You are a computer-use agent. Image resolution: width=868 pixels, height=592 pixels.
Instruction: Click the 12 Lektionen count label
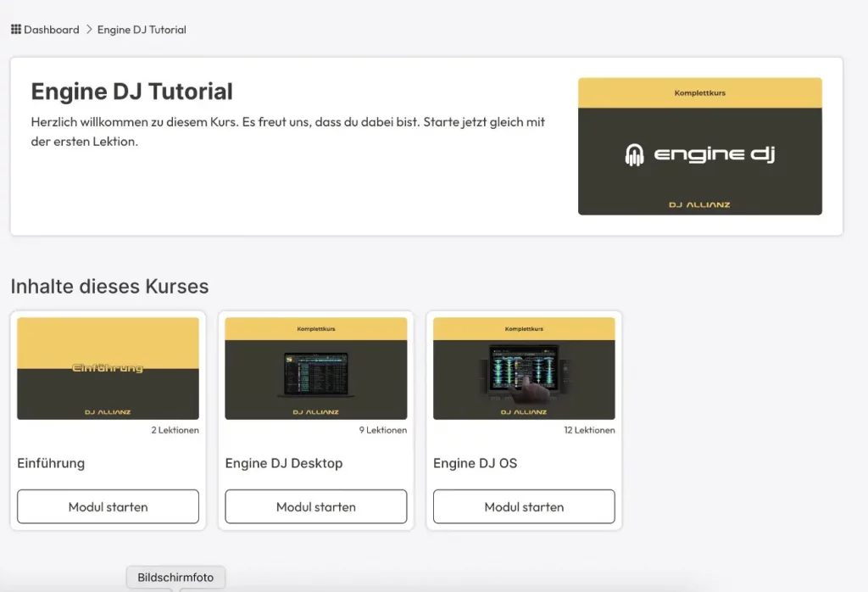click(x=589, y=430)
